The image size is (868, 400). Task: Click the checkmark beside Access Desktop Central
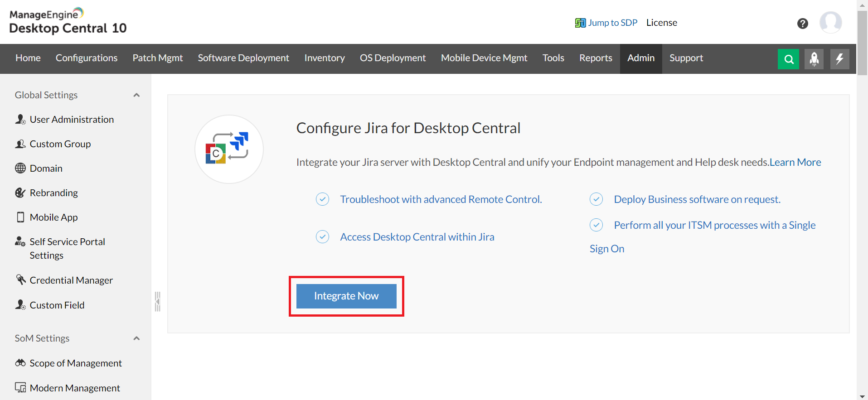point(322,236)
